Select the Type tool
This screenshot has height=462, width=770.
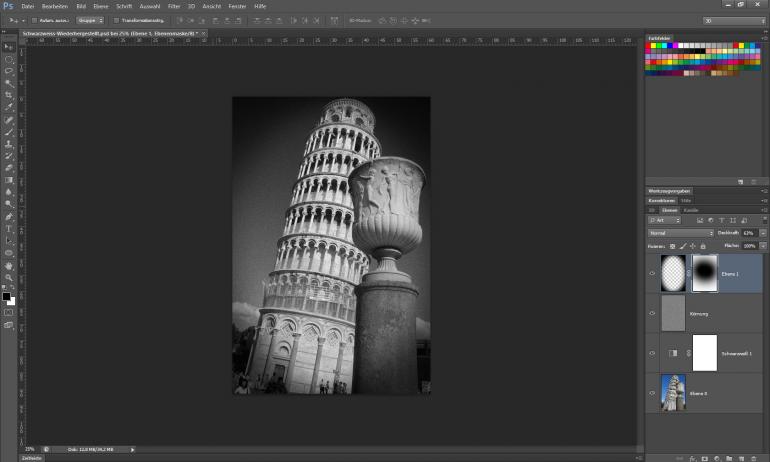pyautogui.click(x=8, y=229)
